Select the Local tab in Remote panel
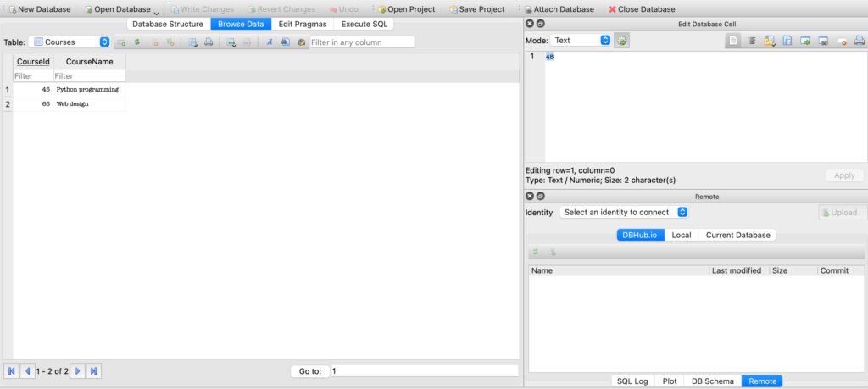This screenshot has width=868, height=389. tap(681, 235)
